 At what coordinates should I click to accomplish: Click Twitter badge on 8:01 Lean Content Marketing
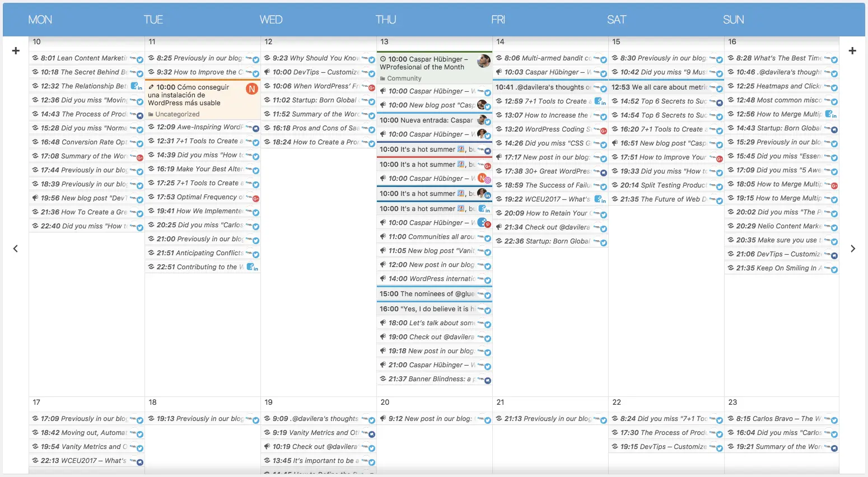140,59
